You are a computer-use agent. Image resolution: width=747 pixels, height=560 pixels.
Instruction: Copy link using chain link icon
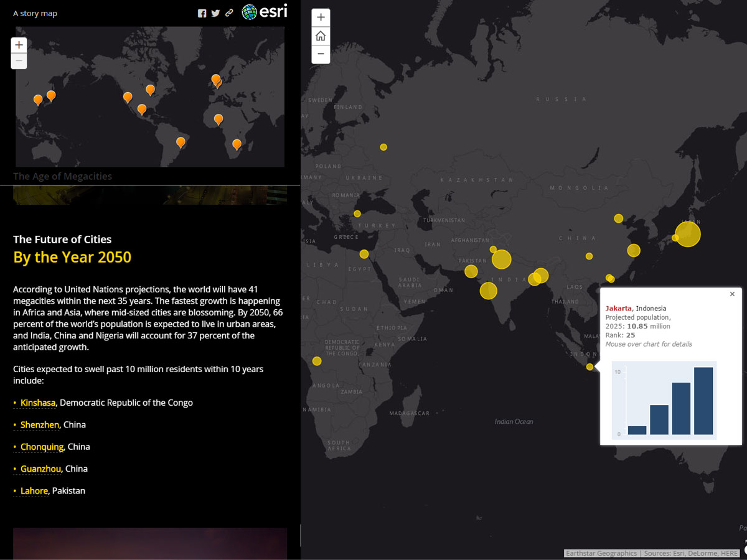click(229, 13)
